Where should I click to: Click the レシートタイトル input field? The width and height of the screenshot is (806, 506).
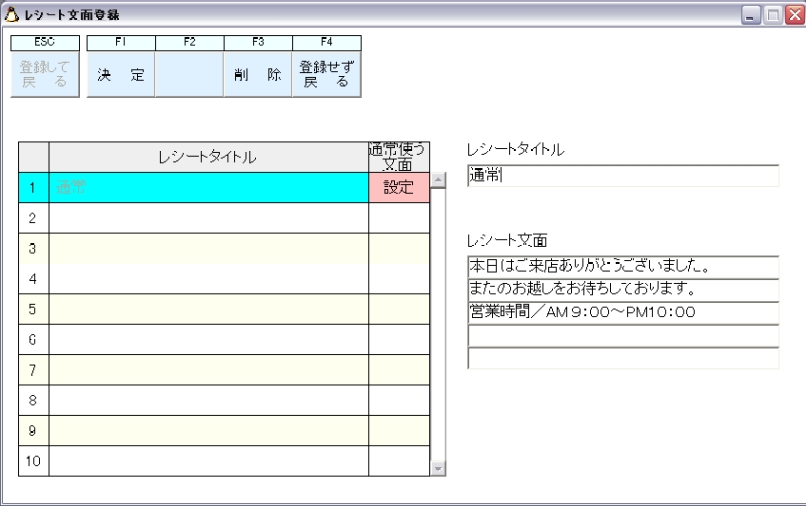coord(622,176)
